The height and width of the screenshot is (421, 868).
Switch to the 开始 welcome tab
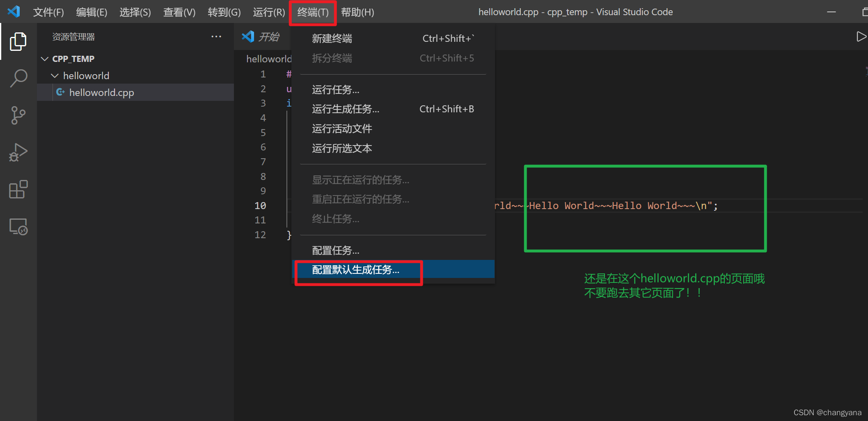263,37
